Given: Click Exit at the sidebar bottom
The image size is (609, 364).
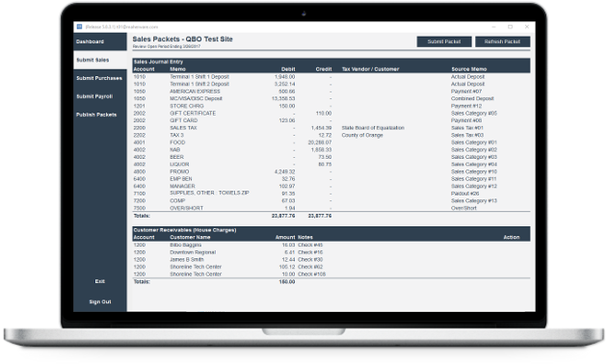Looking at the screenshot, I should (100, 281).
